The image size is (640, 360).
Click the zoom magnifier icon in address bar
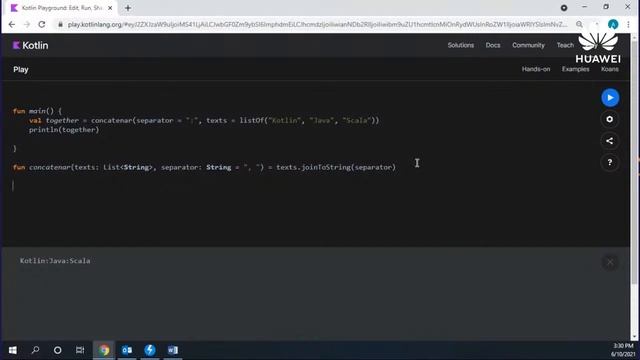pos(579,24)
